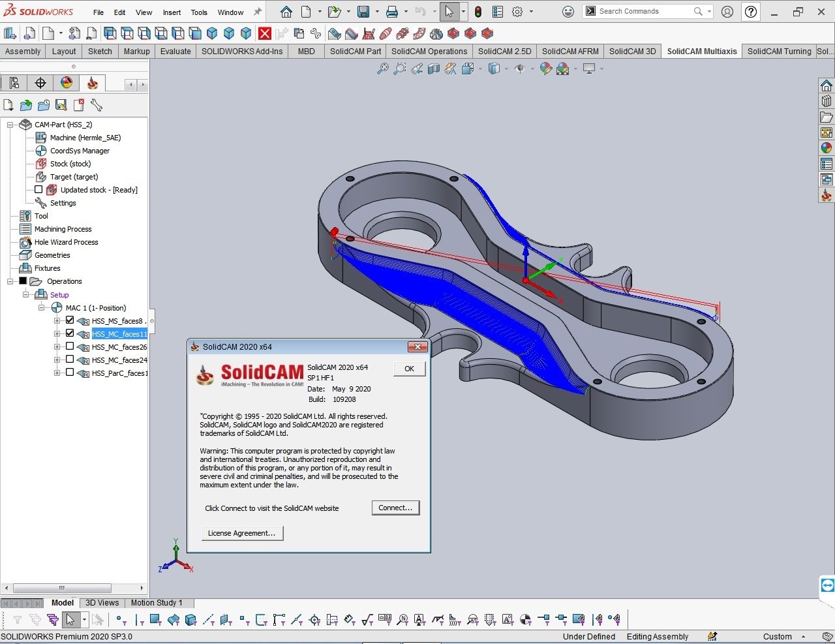This screenshot has width=835, height=644.
Task: Uncheck the HSS_MS_faces8 operation checkbox
Action: point(70,320)
